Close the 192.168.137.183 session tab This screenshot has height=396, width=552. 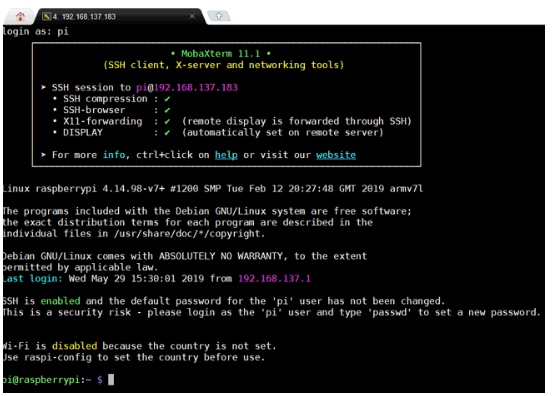[192, 16]
